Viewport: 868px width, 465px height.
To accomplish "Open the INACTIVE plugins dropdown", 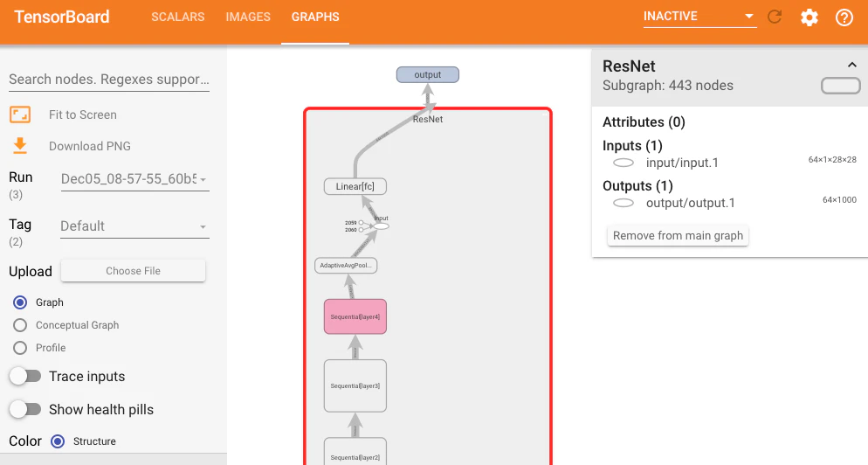I will [x=699, y=17].
